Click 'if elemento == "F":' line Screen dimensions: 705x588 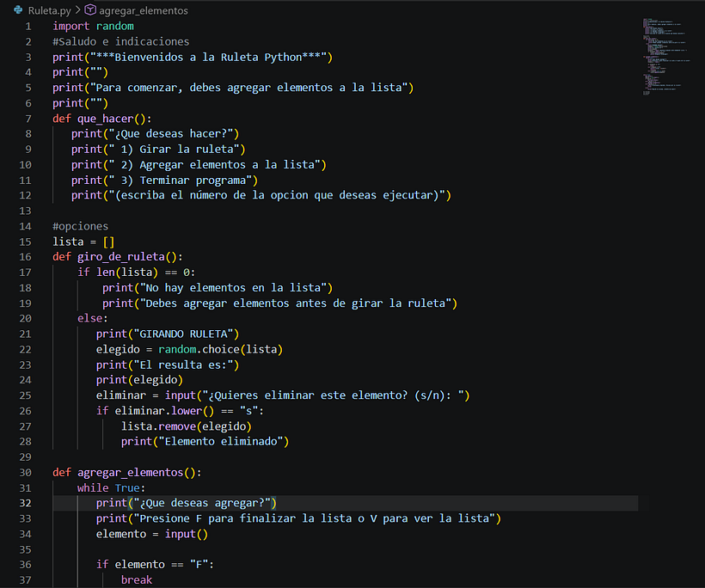tap(155, 565)
